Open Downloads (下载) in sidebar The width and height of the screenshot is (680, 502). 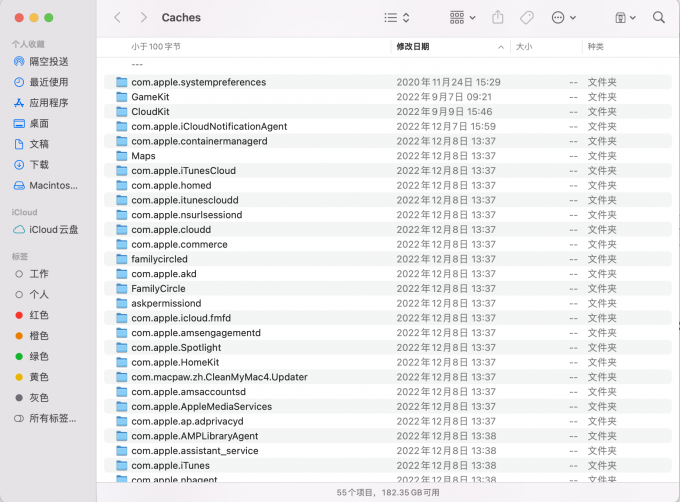point(31,165)
